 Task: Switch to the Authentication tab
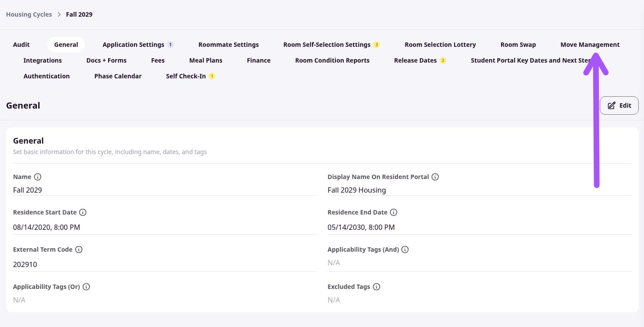46,76
